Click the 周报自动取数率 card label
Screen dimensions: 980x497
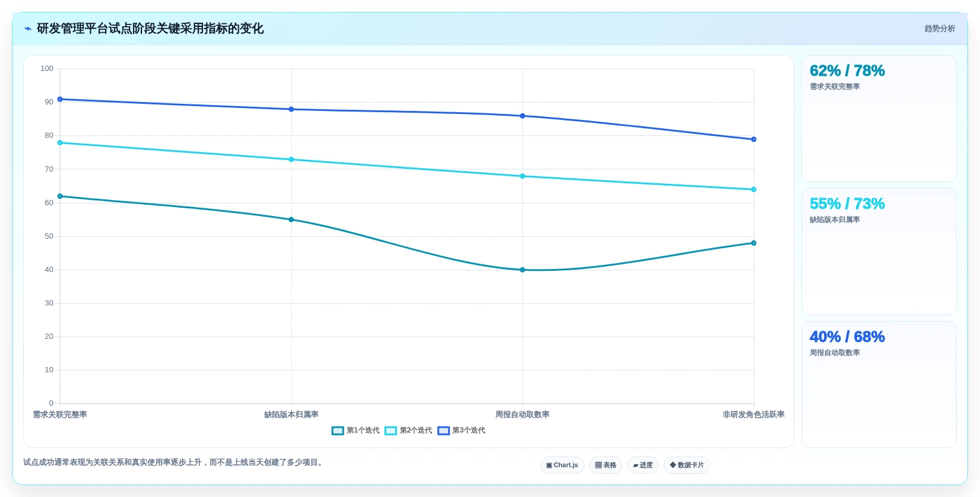tap(834, 353)
